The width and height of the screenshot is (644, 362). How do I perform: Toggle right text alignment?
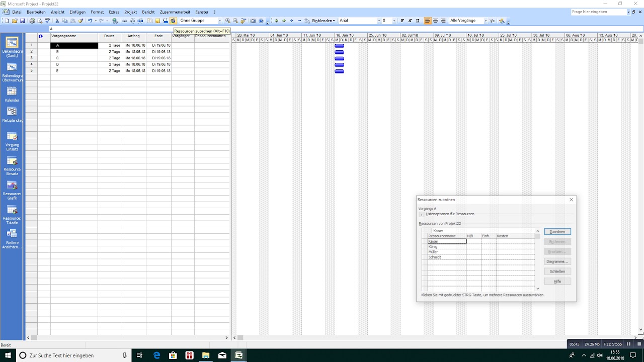pos(443,21)
